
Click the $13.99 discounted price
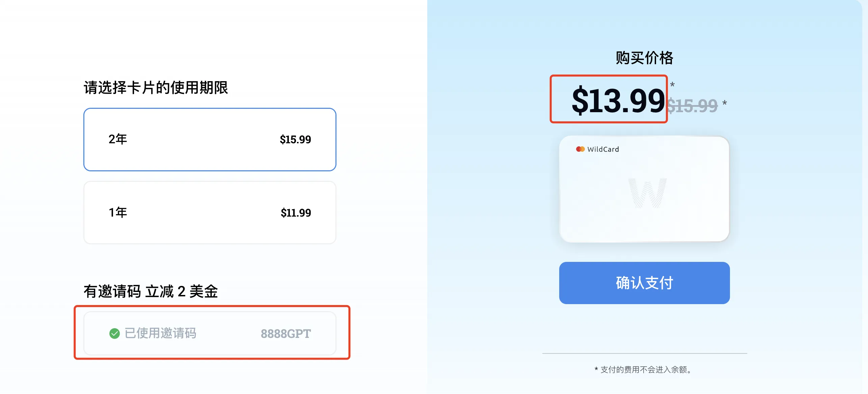(x=618, y=100)
